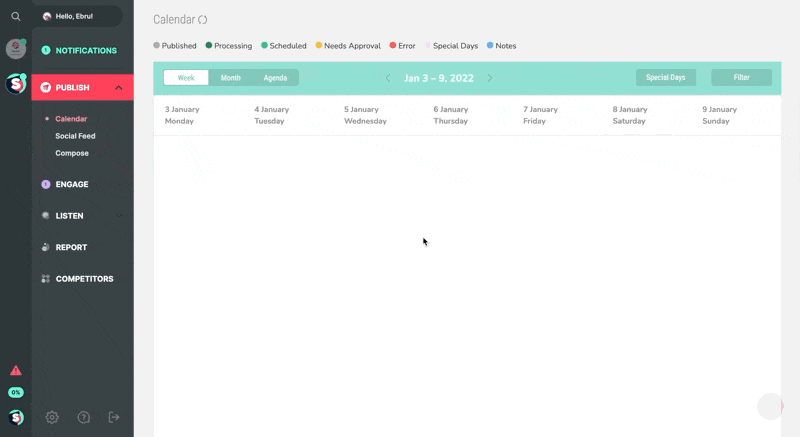Click the Calendar page title
The width and height of the screenshot is (800, 437).
point(174,20)
